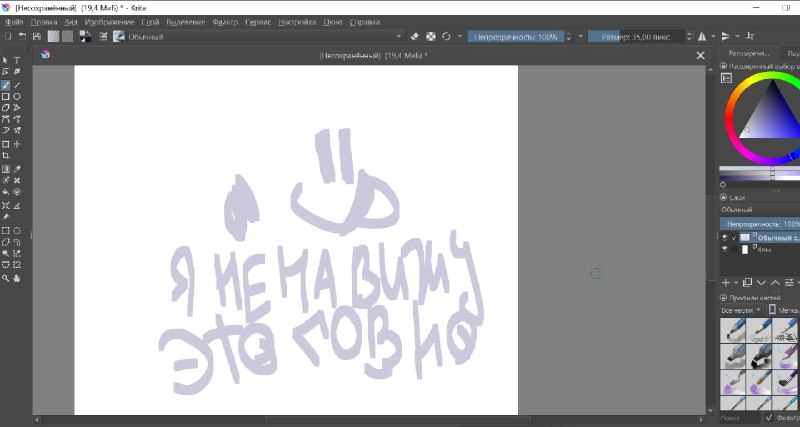This screenshot has width=800, height=427.
Task: Choose the Color Picker eyedropper tool
Action: point(17,169)
